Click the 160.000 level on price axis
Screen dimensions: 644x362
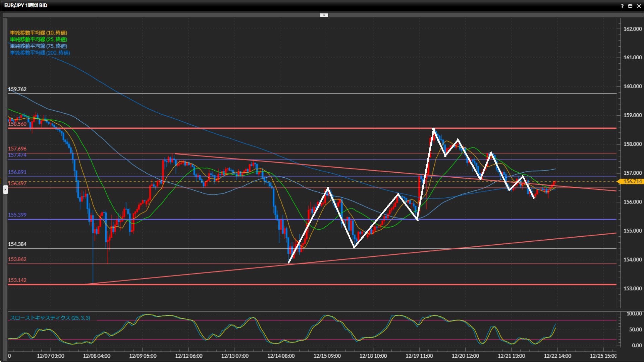pos(633,86)
